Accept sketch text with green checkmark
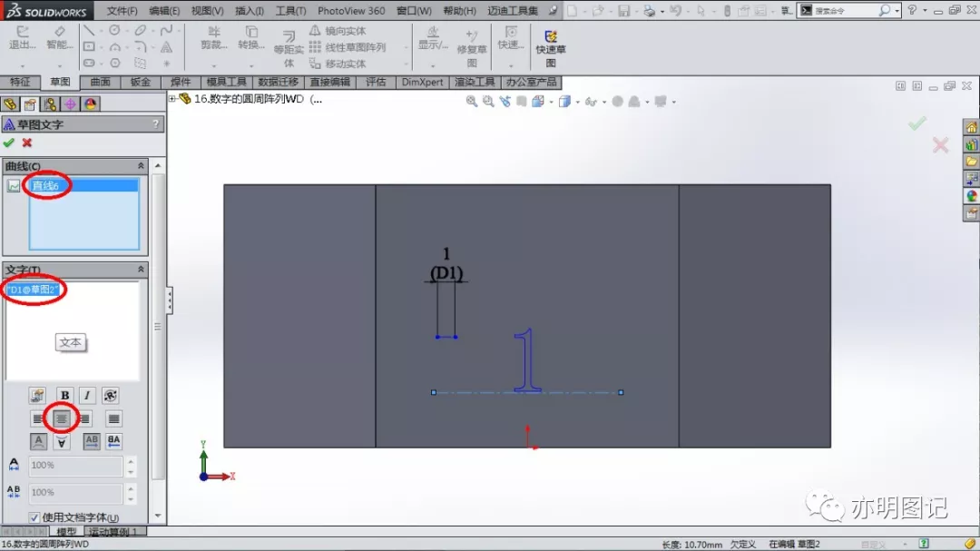 click(9, 143)
